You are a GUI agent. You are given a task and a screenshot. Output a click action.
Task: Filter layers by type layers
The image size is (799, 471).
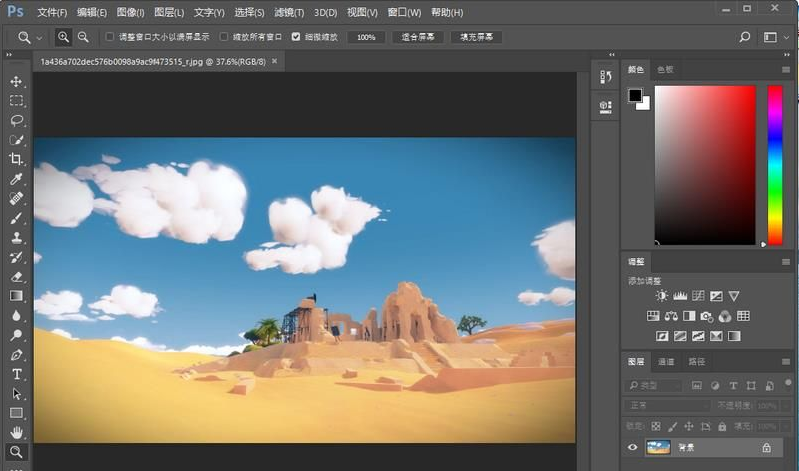click(733, 386)
